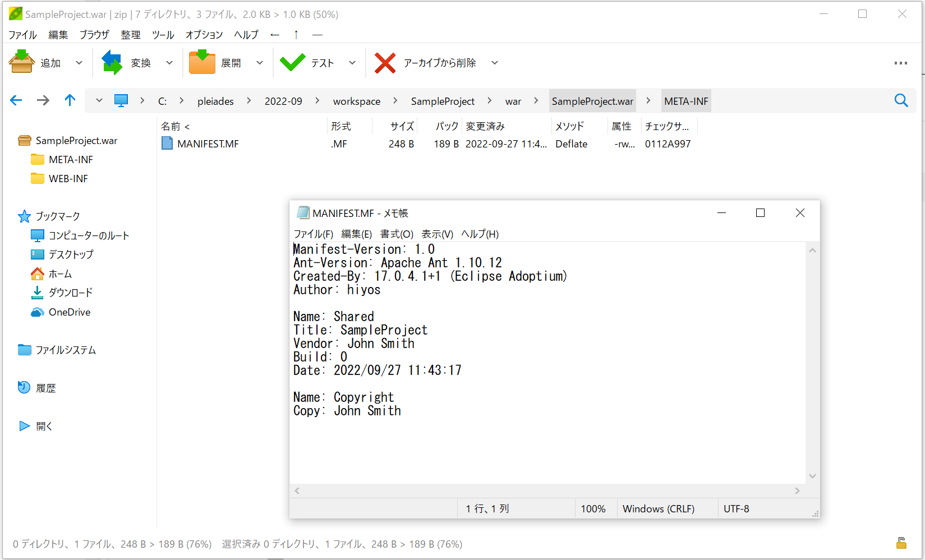Screen dimensions: 925x560
Task: Click the war breadcrumb segment
Action: [x=513, y=101]
